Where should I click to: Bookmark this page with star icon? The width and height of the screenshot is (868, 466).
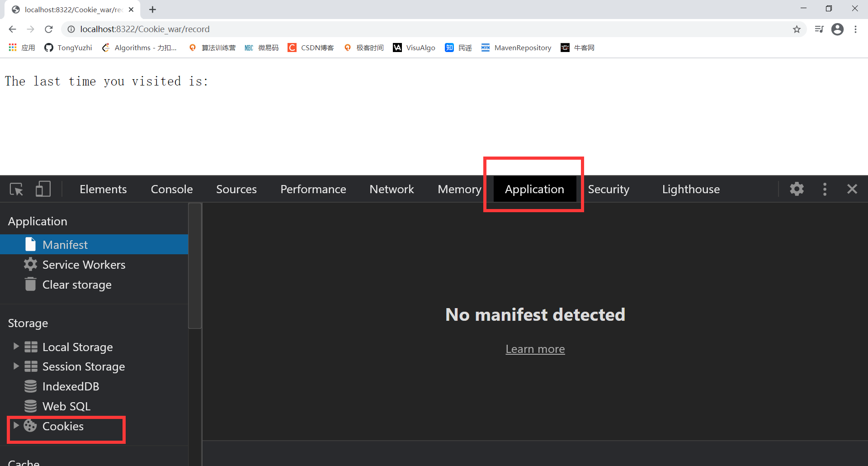point(797,29)
